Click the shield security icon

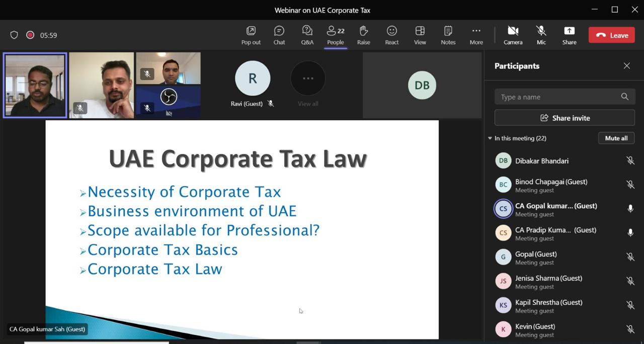pyautogui.click(x=14, y=35)
